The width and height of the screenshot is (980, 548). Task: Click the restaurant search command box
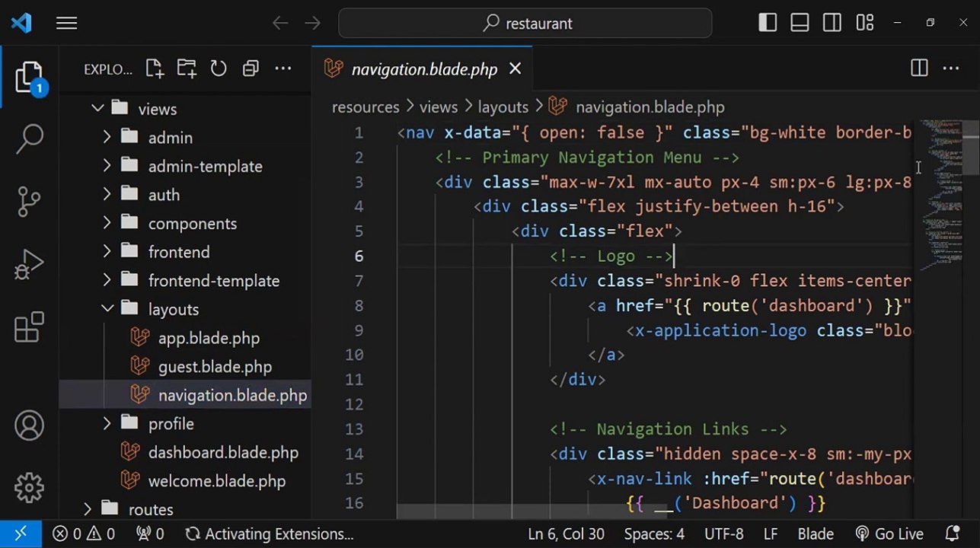(525, 24)
